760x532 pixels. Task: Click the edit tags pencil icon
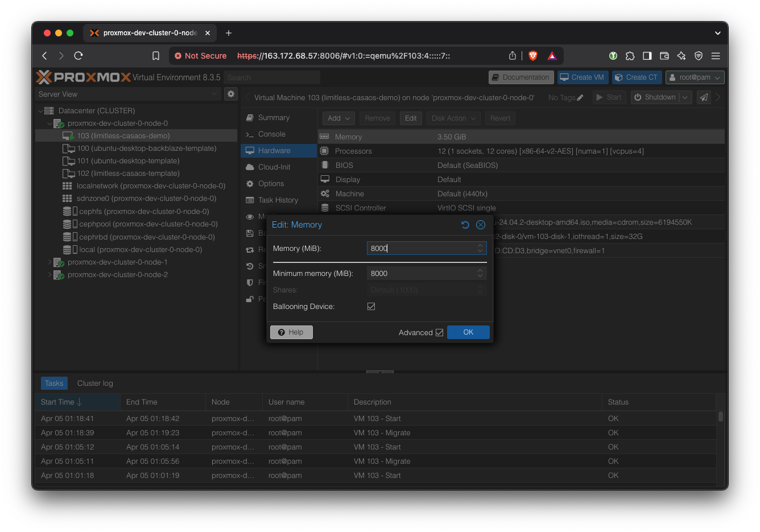[580, 98]
